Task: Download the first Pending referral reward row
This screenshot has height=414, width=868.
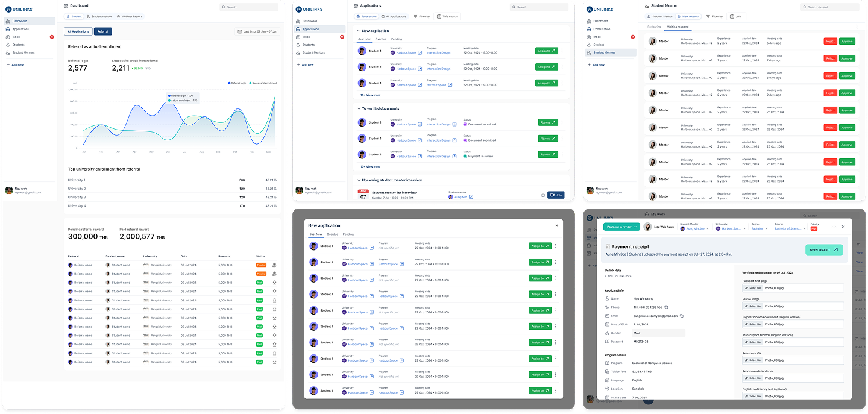Action: coord(274,265)
